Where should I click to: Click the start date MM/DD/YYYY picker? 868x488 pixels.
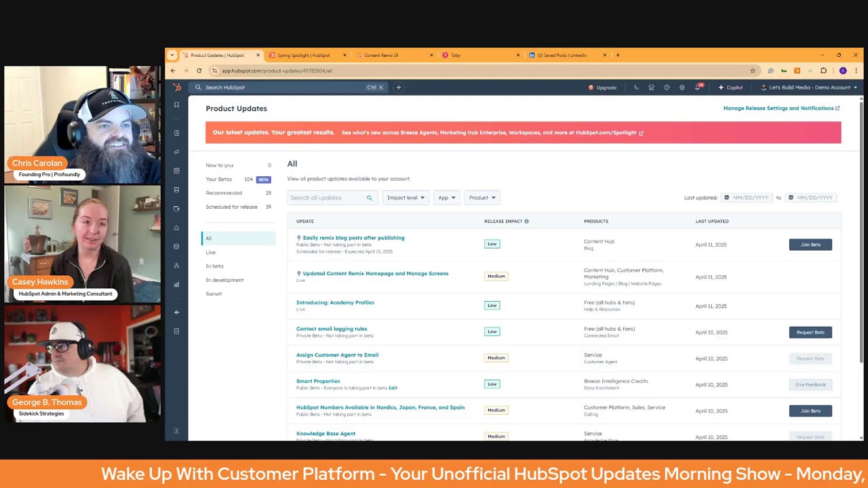point(746,198)
